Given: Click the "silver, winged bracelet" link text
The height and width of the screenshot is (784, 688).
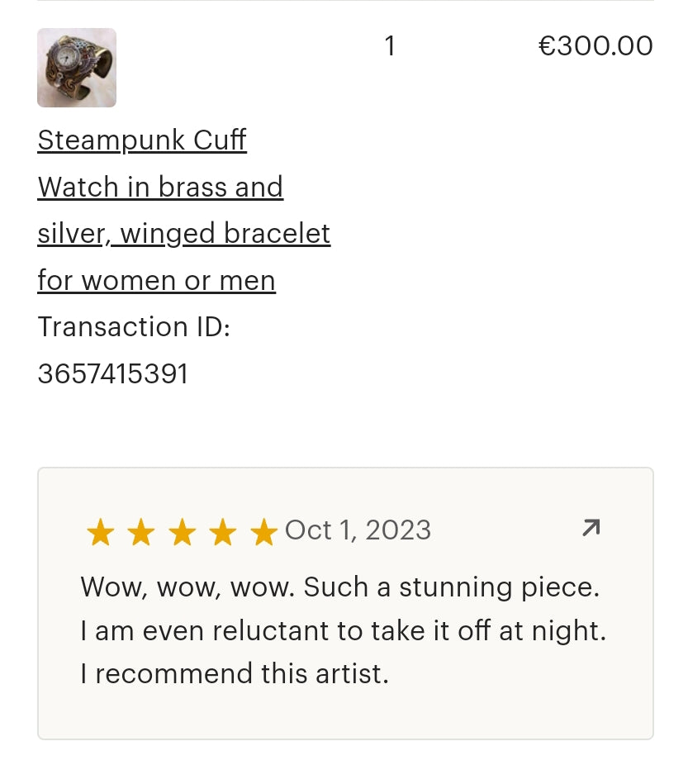Looking at the screenshot, I should 184,235.
